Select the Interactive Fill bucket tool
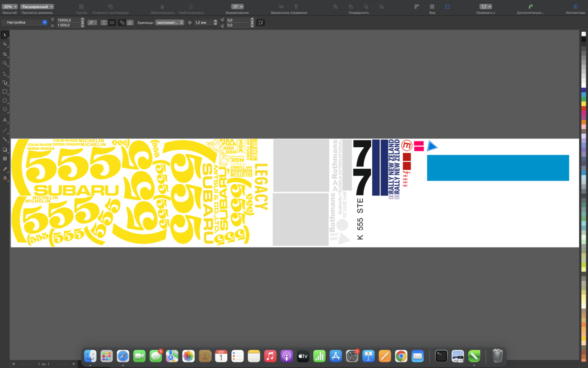Image resolution: width=588 pixels, height=368 pixels. tap(5, 178)
